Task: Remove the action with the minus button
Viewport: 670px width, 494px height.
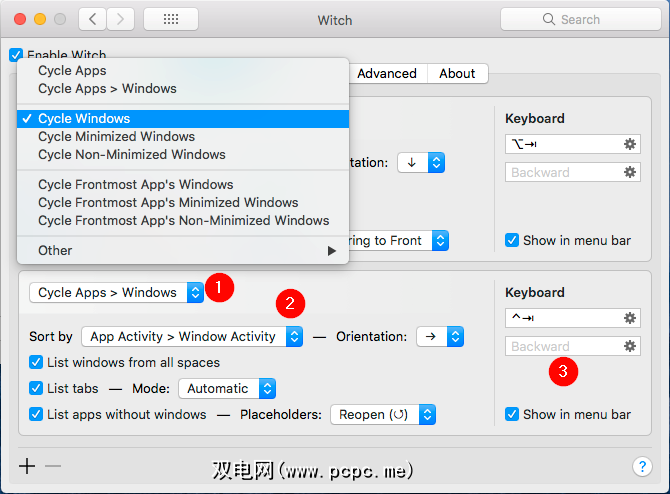Action: (53, 466)
